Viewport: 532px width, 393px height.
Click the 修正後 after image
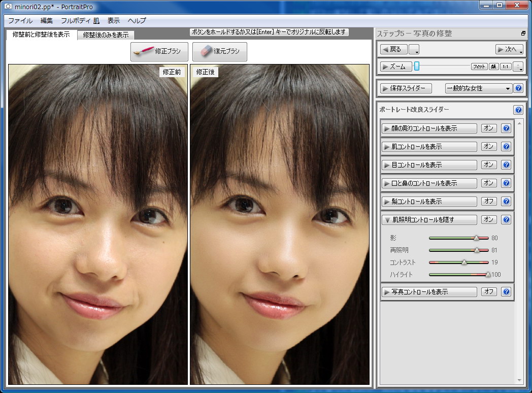tap(280, 224)
